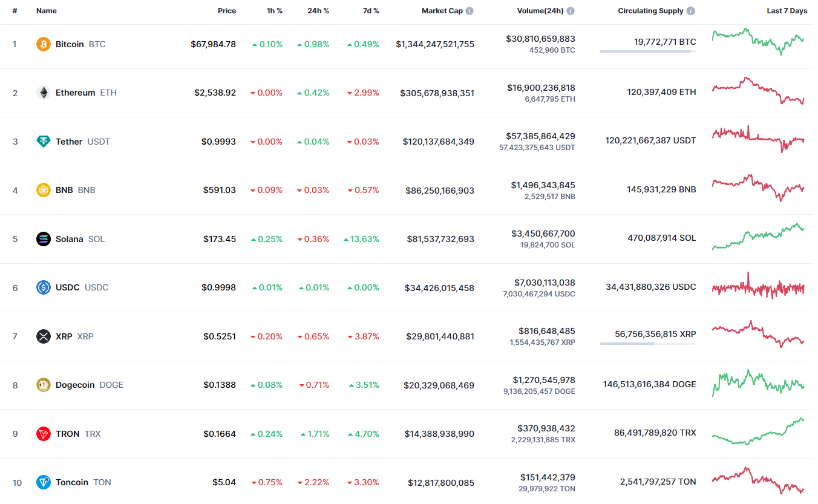Select Bitcoin price $67,984.78
The height and width of the screenshot is (504, 818).
coord(214,44)
